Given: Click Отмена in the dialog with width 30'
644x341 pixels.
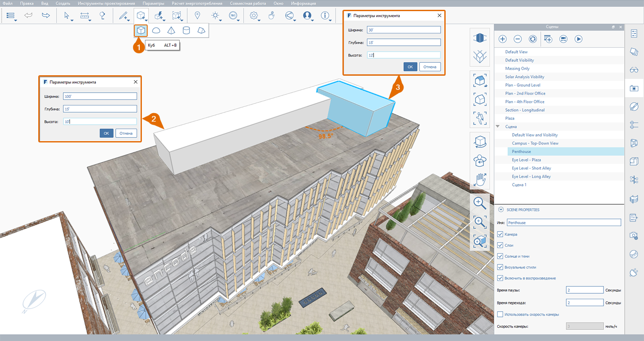Looking at the screenshot, I should pyautogui.click(x=429, y=67).
